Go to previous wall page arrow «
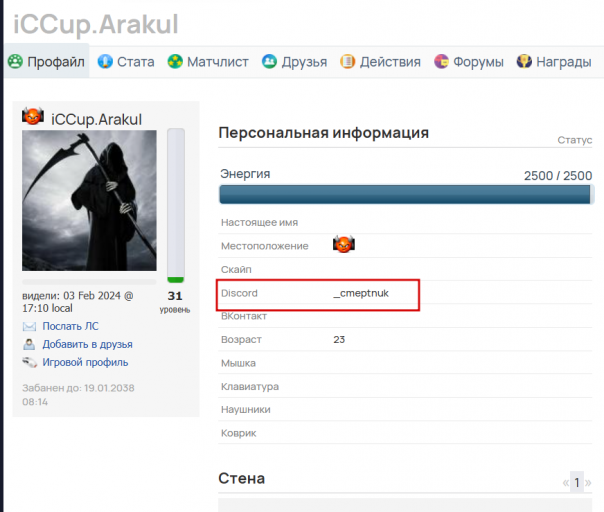The height and width of the screenshot is (512, 604). [565, 482]
